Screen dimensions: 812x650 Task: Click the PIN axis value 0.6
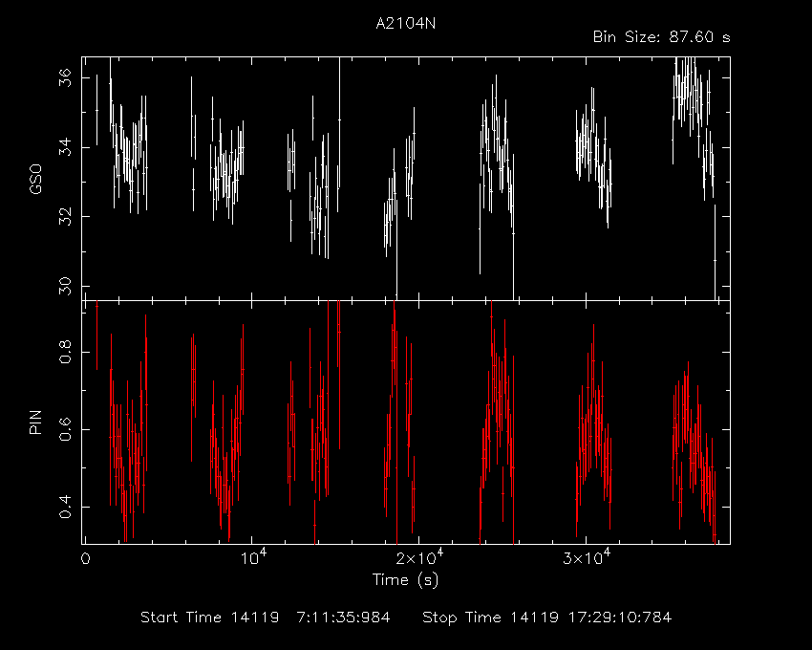click(x=65, y=430)
